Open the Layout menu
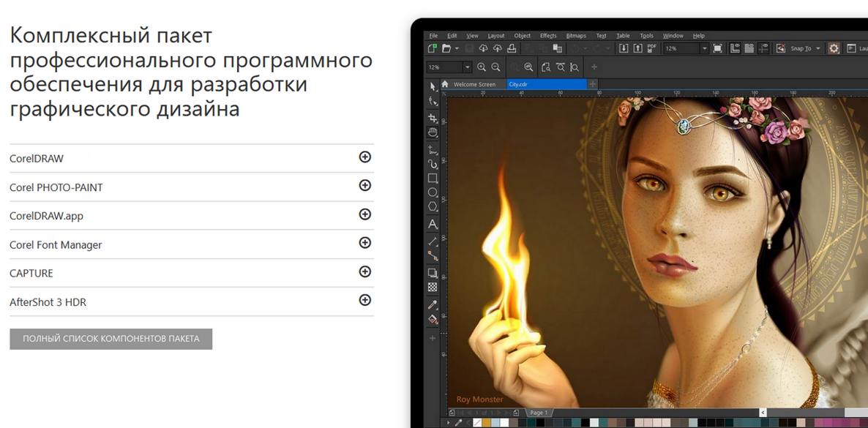868x428 pixels. pyautogui.click(x=496, y=35)
